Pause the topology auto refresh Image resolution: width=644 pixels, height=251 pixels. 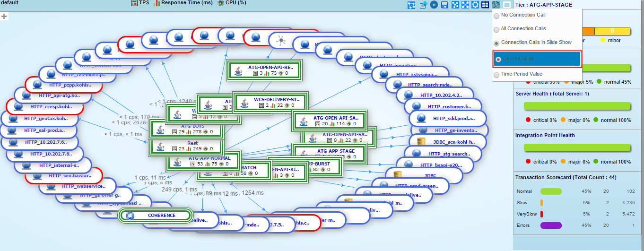(x=434, y=5)
